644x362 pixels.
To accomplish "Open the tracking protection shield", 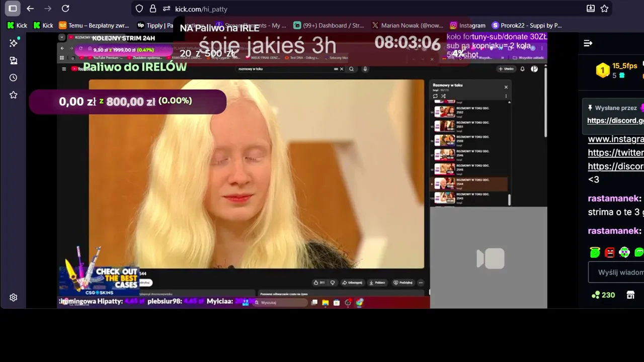I will (x=139, y=9).
